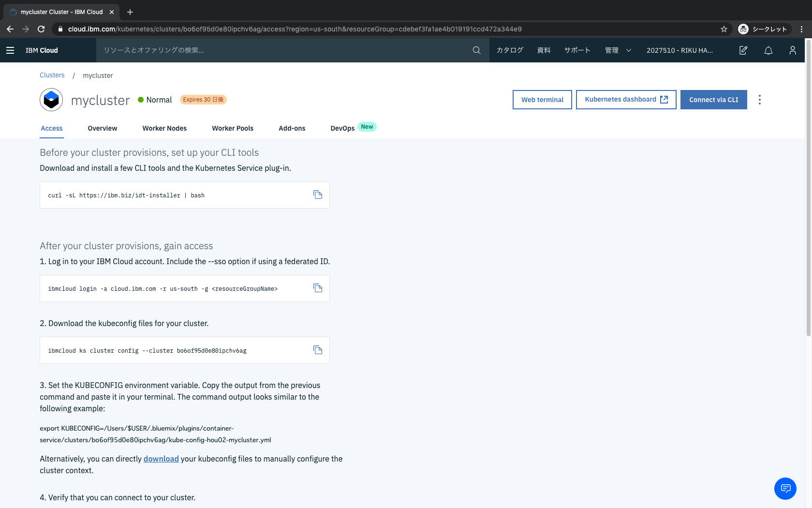Open the 資料 docs link
The image size is (812, 508).
(544, 50)
